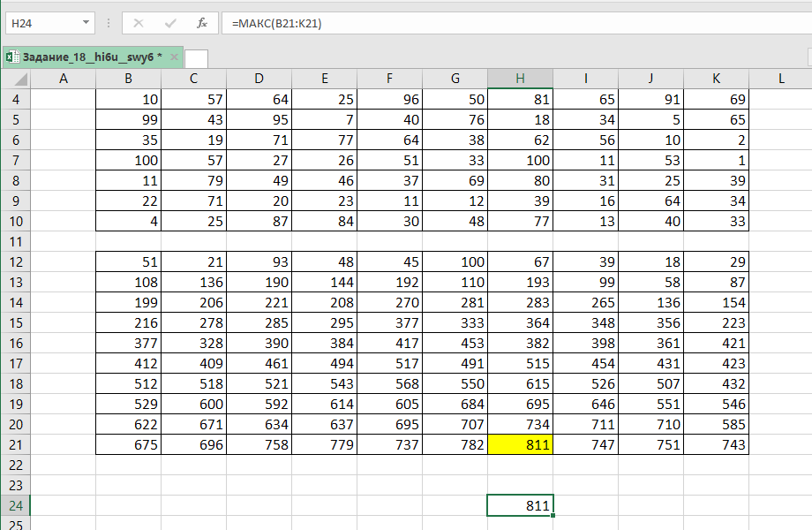The height and width of the screenshot is (530, 812).
Task: Select cell K21 containing 743
Action: point(716,444)
